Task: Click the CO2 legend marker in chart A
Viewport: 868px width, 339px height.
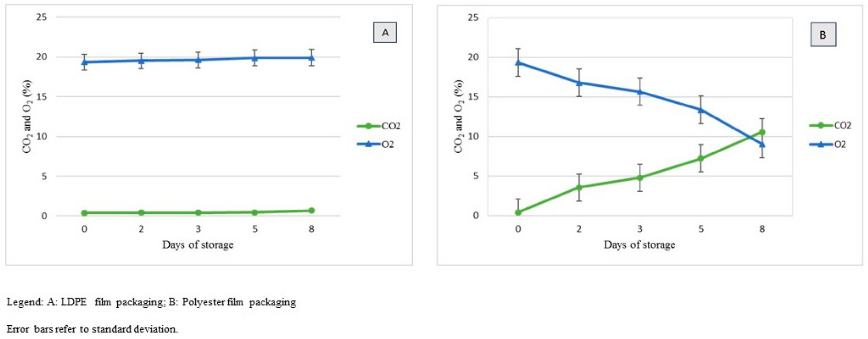Action: point(368,126)
